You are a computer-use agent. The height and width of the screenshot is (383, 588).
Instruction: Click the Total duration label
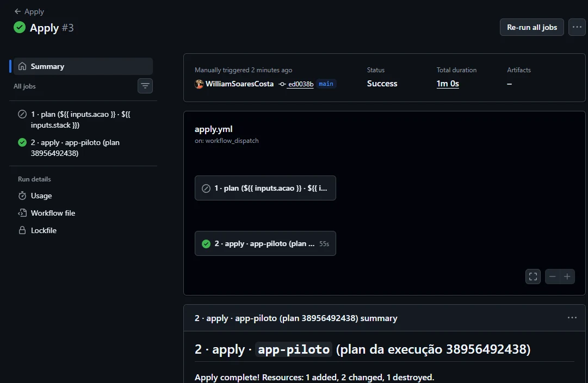click(456, 70)
